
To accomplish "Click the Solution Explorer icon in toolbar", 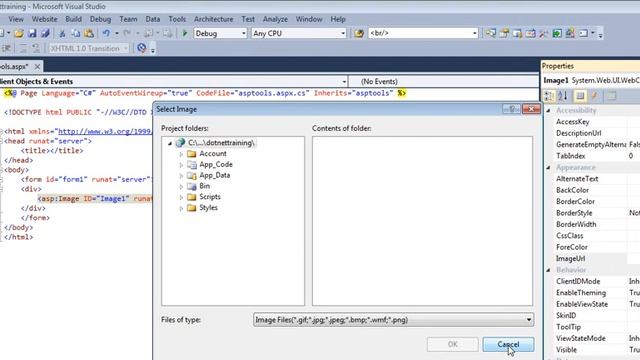I will pos(491,33).
